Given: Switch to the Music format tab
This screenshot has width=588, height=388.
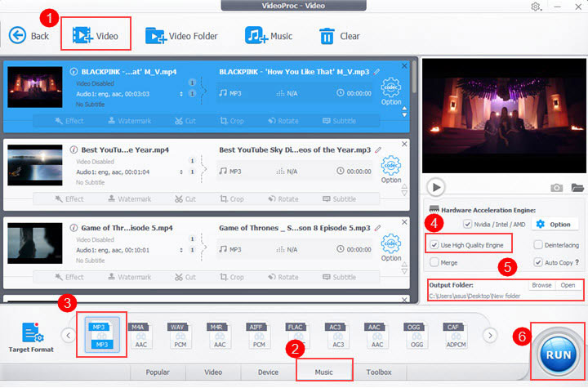Looking at the screenshot, I should pyautogui.click(x=324, y=372).
